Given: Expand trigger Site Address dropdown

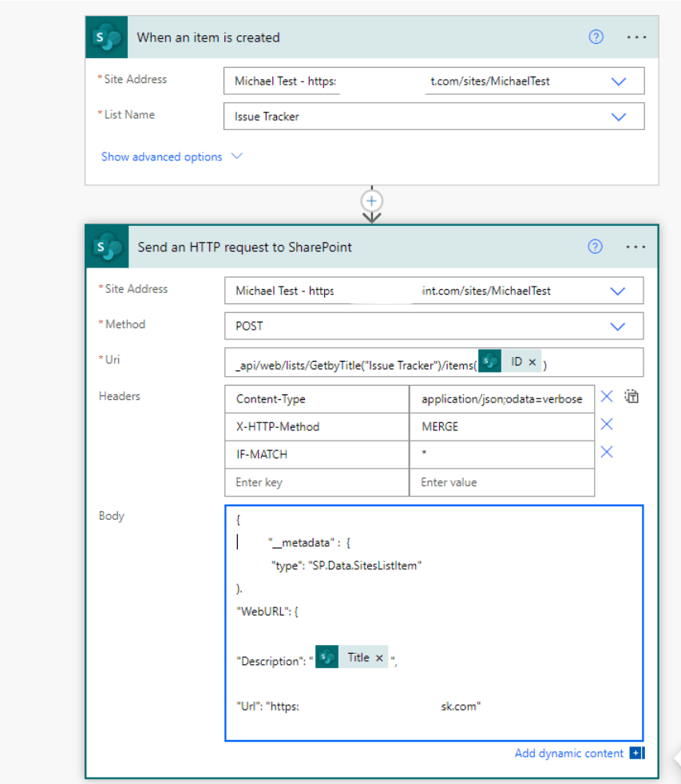Looking at the screenshot, I should (619, 81).
